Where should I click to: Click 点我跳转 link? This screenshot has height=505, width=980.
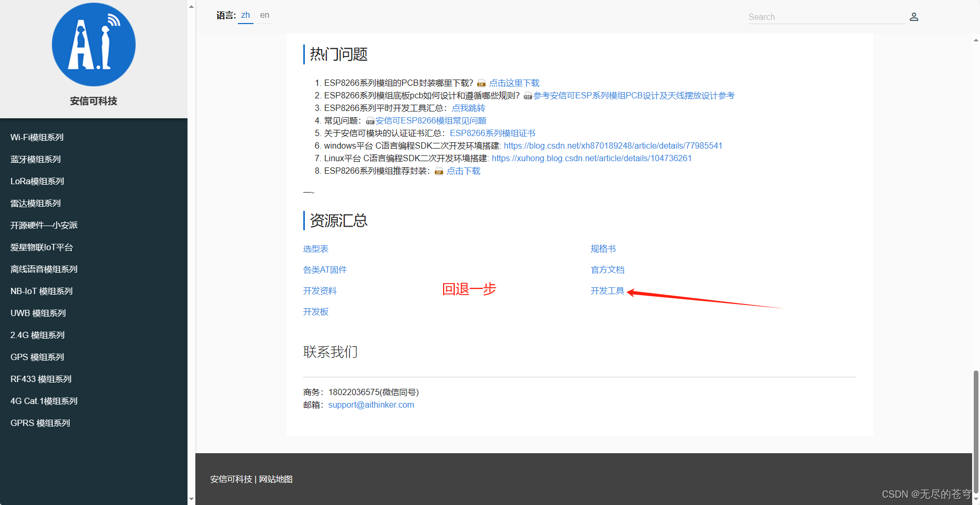point(468,108)
